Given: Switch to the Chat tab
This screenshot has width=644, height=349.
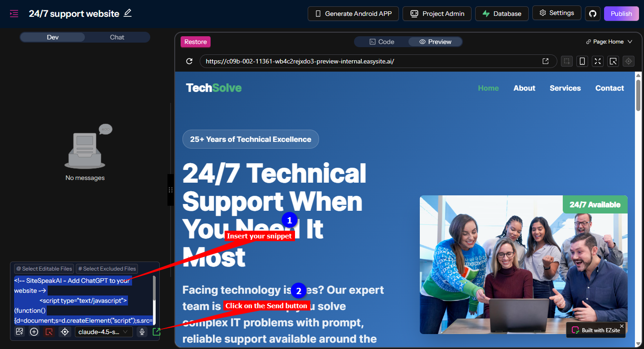Looking at the screenshot, I should click(x=117, y=37).
